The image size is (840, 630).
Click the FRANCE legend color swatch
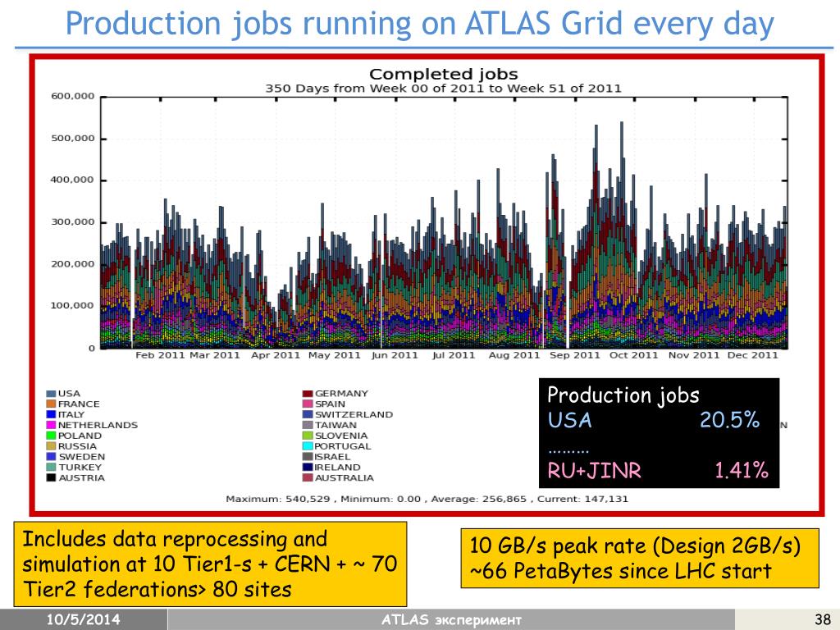pyautogui.click(x=51, y=404)
